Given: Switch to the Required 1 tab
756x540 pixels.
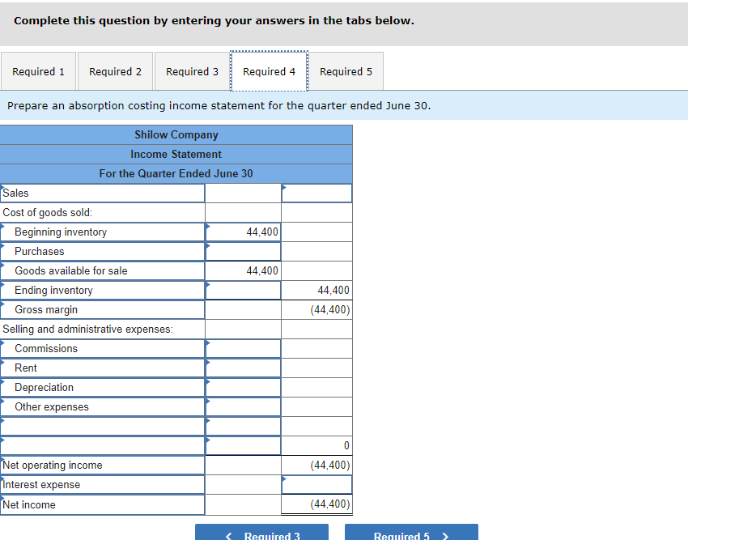Looking at the screenshot, I should 38,71.
